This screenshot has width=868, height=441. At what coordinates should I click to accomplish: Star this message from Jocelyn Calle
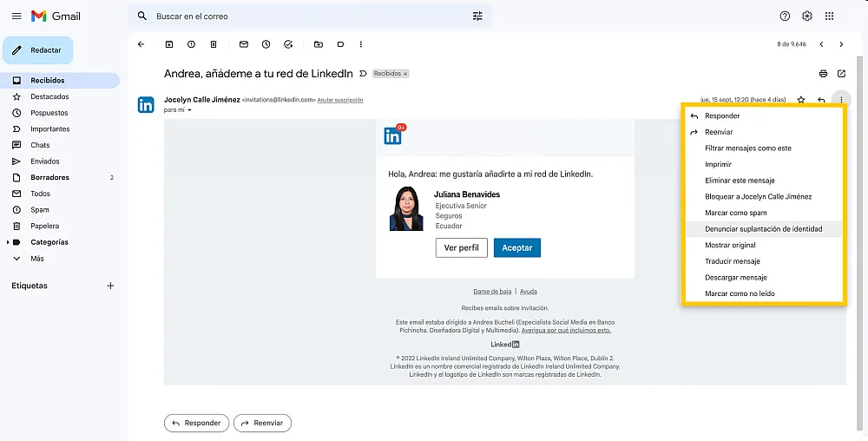coord(801,100)
